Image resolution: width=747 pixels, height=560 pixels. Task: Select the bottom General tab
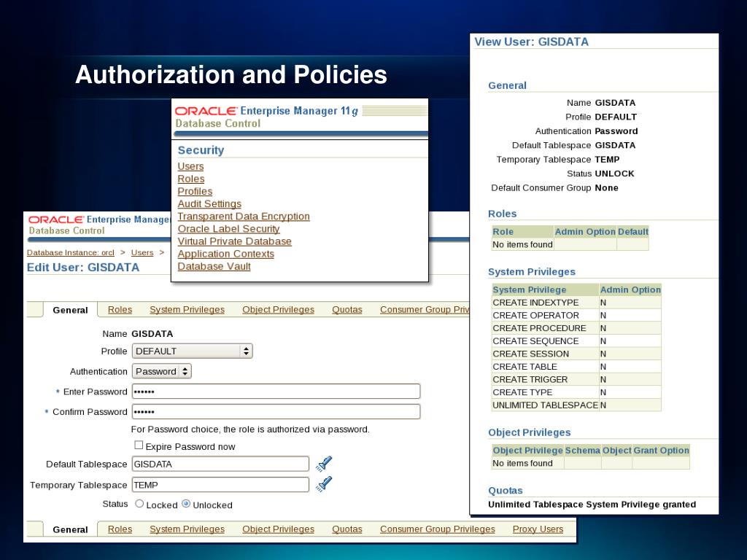[70, 529]
